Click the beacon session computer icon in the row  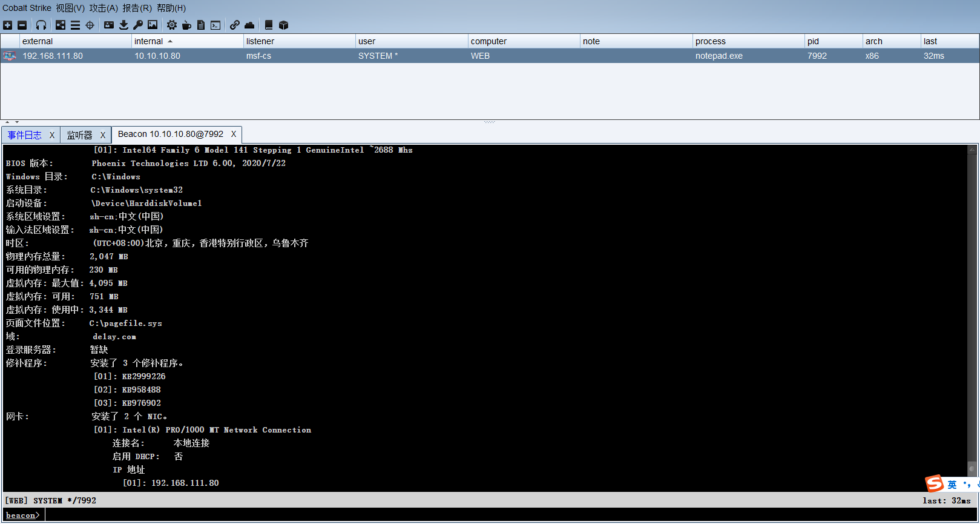10,56
